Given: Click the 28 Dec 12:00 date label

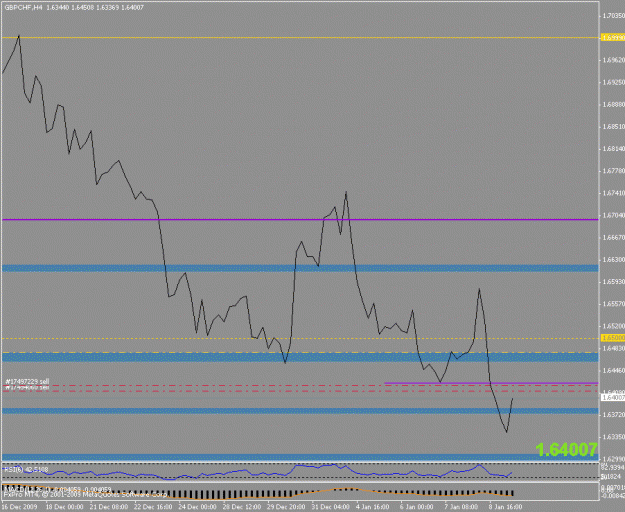Looking at the screenshot, I should point(242,507).
